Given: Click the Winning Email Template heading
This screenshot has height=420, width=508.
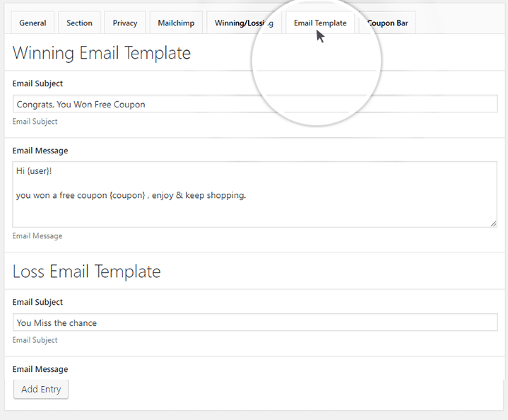Looking at the screenshot, I should 102,53.
